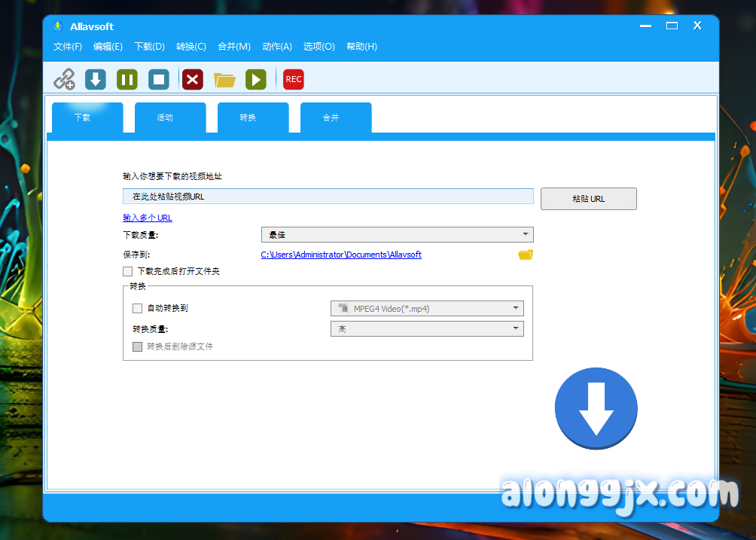Browse save location via the yellow folder icon
The image size is (756, 540).
tap(525, 255)
